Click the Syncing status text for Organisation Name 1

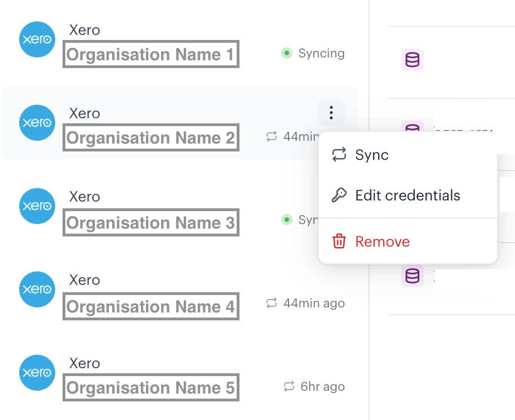point(321,53)
